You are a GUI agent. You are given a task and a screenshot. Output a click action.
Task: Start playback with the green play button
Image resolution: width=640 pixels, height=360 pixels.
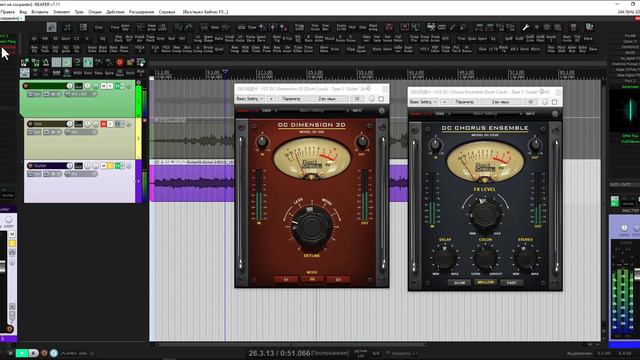(22, 353)
